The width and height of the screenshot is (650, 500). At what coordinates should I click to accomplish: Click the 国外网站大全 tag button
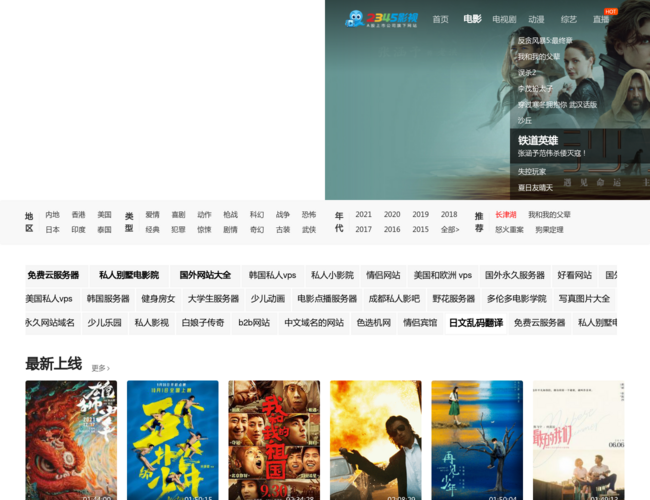tap(205, 275)
